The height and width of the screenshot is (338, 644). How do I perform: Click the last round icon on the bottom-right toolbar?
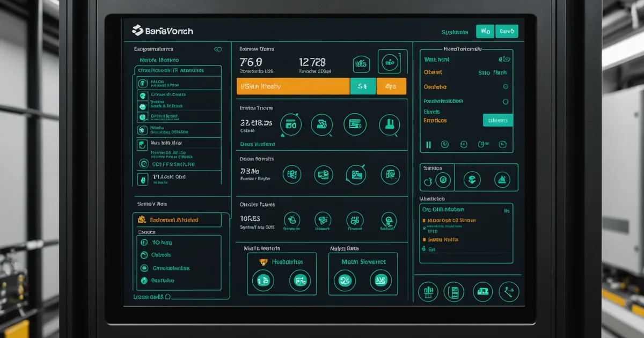[x=509, y=292]
